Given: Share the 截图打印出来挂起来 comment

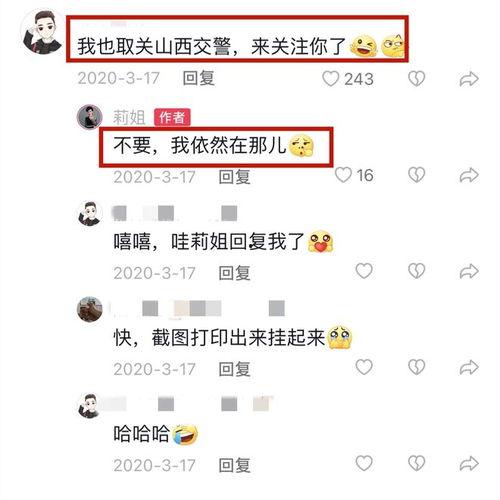Looking at the screenshot, I should [469, 367].
